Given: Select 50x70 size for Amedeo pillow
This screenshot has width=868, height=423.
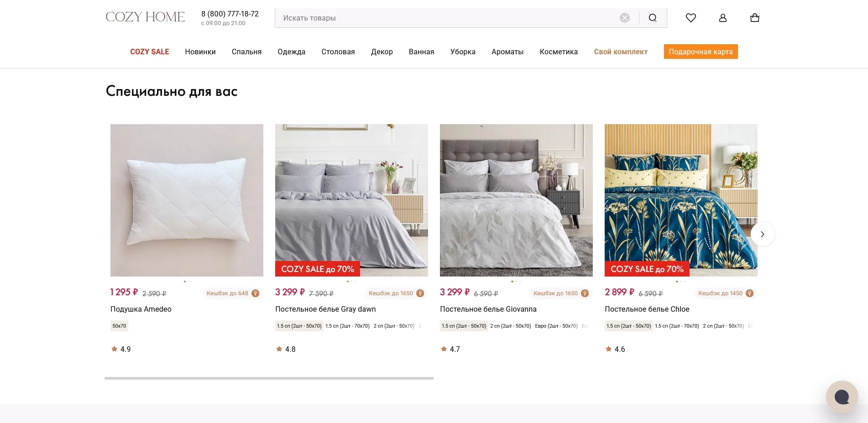Looking at the screenshot, I should click(119, 326).
